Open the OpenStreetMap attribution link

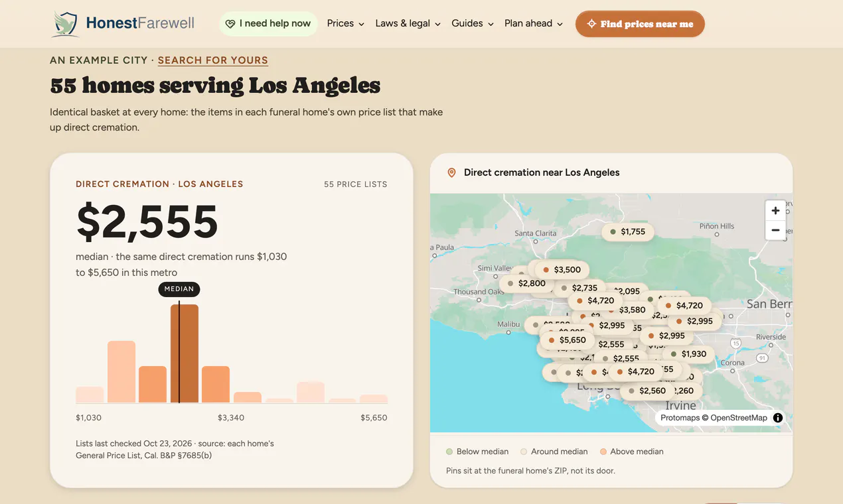[739, 418]
